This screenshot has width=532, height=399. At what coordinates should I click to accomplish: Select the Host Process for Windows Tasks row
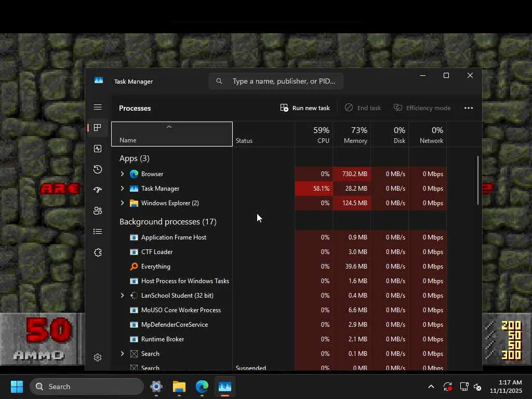coord(279,281)
